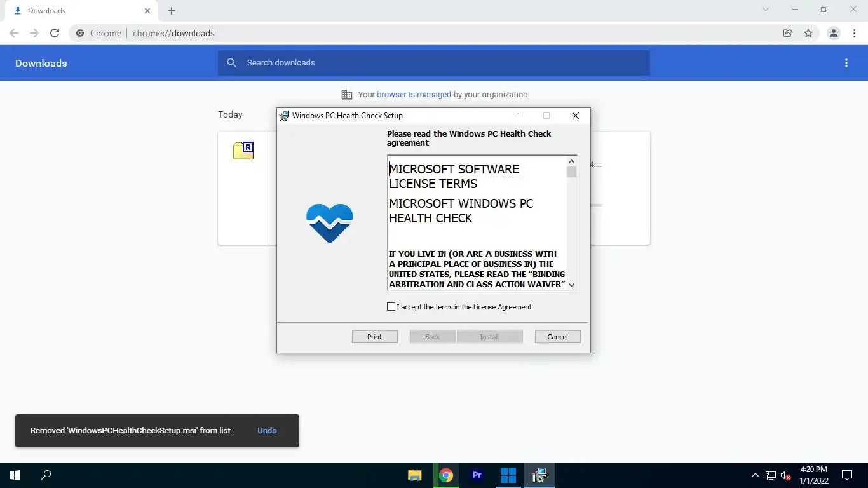Click the Chrome site info chip

98,33
